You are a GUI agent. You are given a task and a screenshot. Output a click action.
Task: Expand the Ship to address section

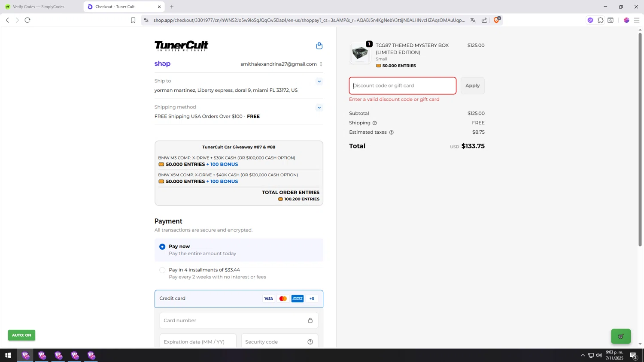click(x=319, y=81)
